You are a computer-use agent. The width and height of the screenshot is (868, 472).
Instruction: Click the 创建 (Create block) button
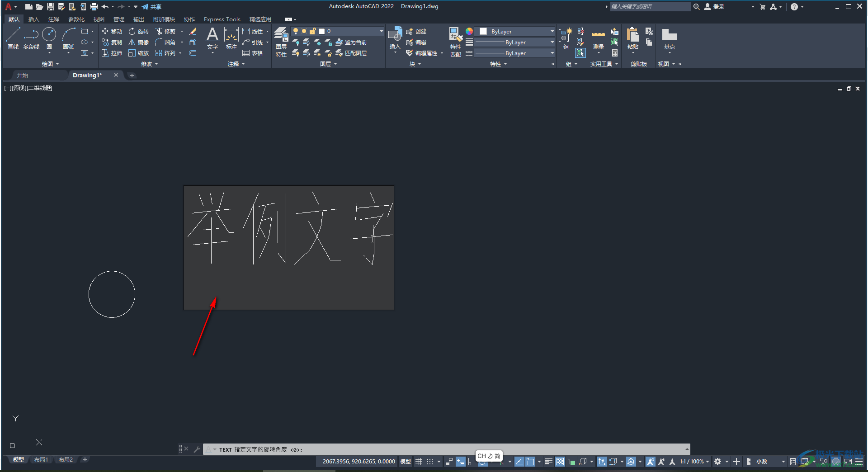416,31
